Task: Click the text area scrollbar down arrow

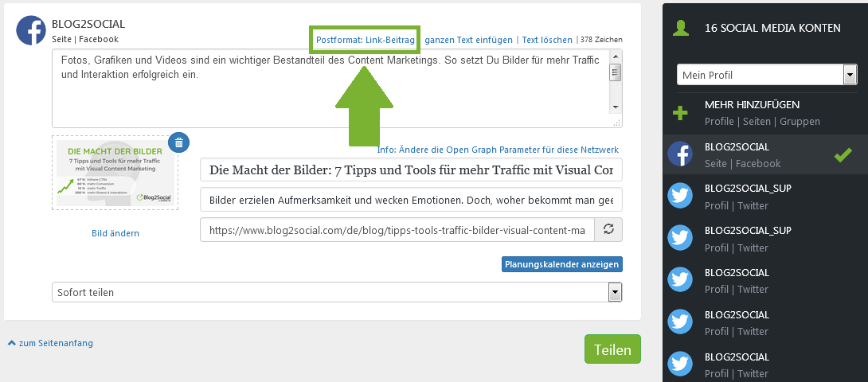Action: (x=616, y=107)
